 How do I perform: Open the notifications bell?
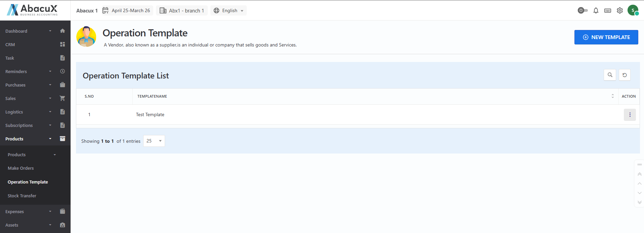tap(596, 10)
